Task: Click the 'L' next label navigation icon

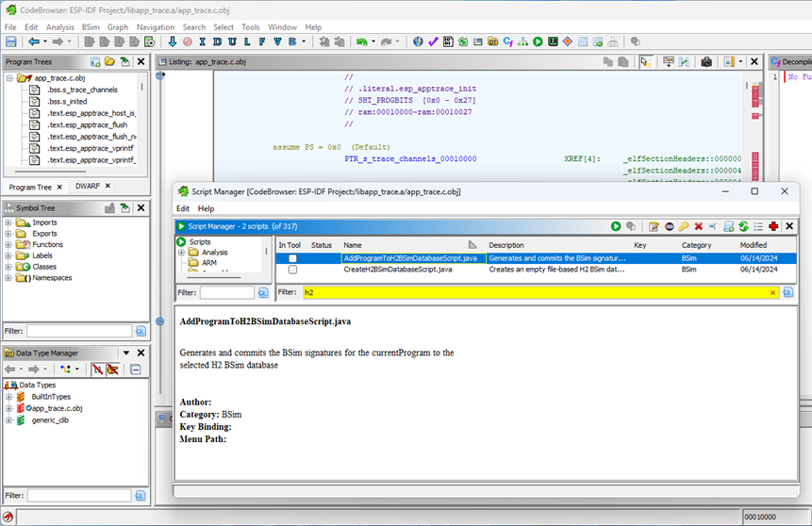Action: (247, 41)
